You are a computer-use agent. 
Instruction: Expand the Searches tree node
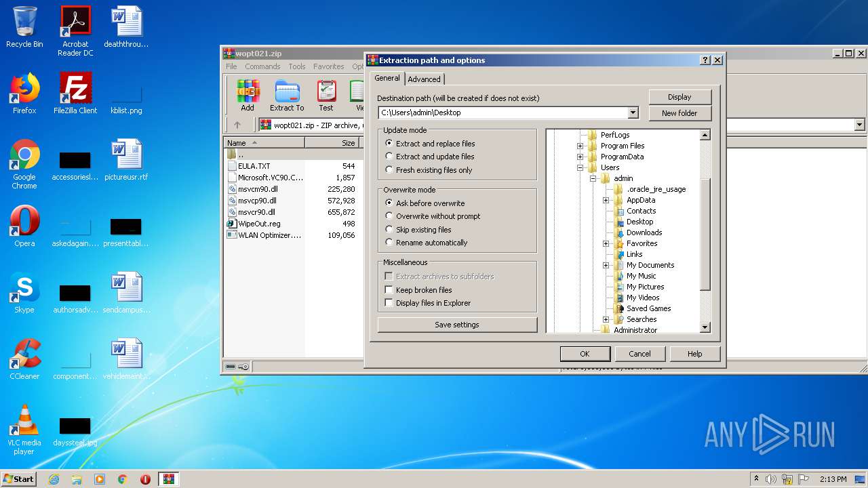pyautogui.click(x=606, y=319)
